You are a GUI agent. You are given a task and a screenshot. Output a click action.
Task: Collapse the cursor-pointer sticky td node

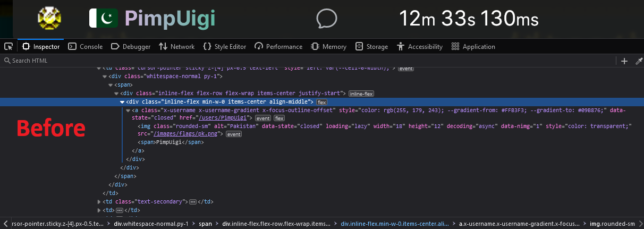(x=98, y=69)
